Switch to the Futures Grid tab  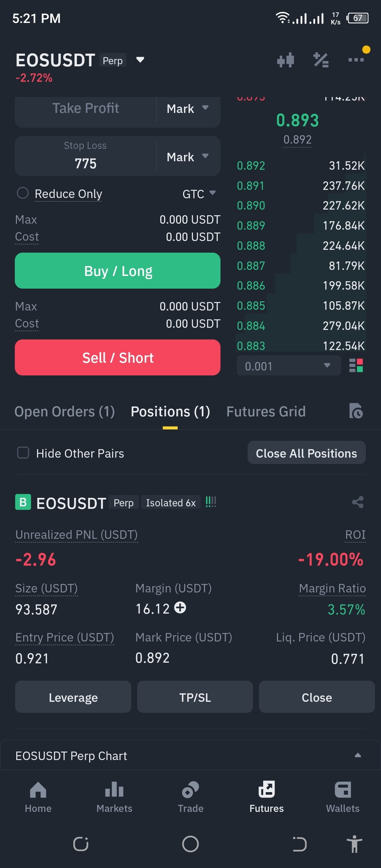266,411
